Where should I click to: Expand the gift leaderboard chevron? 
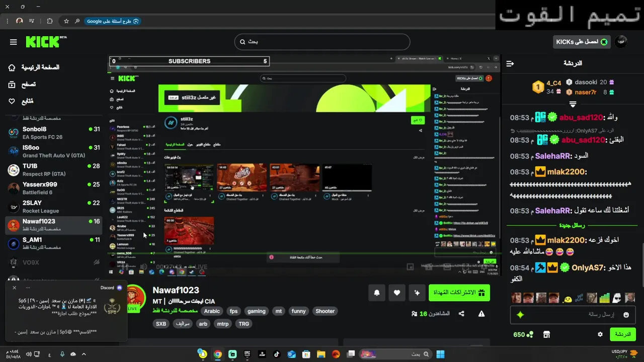[x=573, y=104]
